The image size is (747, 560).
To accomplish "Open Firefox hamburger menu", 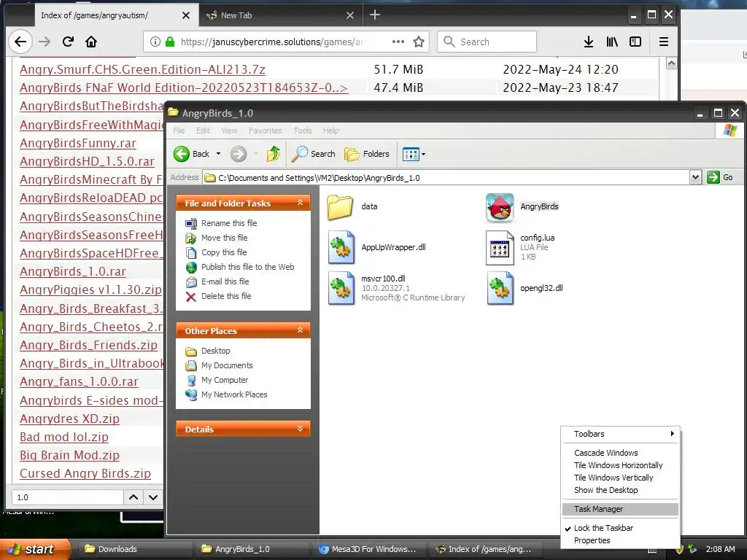I will click(664, 42).
